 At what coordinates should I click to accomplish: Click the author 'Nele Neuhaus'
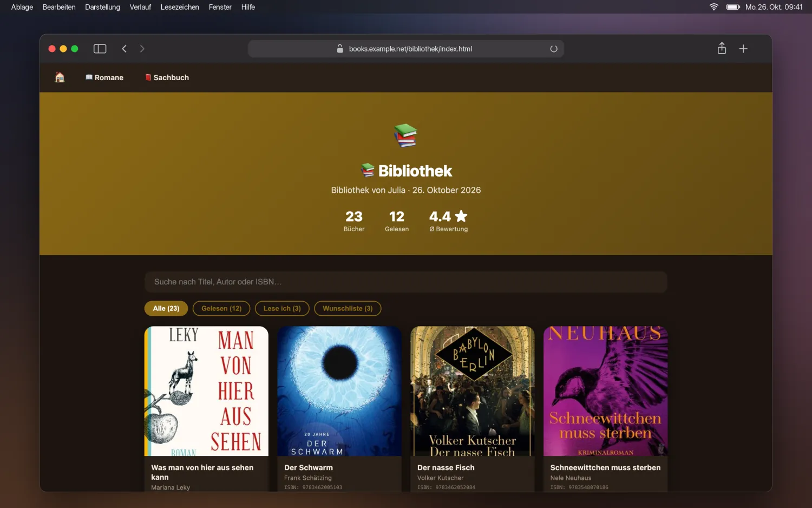pos(571,478)
